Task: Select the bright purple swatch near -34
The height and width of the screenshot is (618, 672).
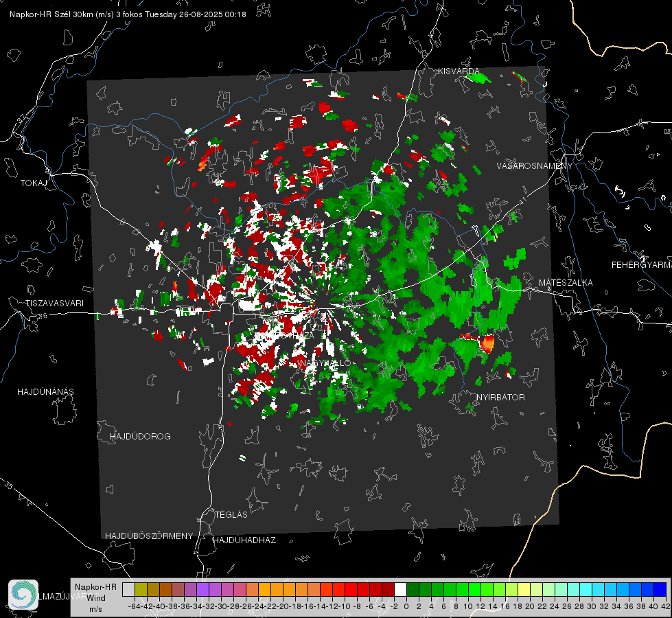Action: (202, 589)
